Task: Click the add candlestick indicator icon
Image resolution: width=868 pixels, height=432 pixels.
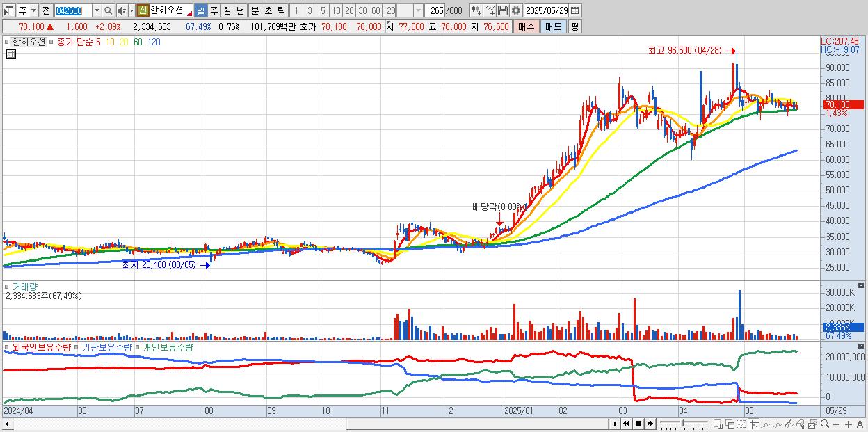Action: 476,10
